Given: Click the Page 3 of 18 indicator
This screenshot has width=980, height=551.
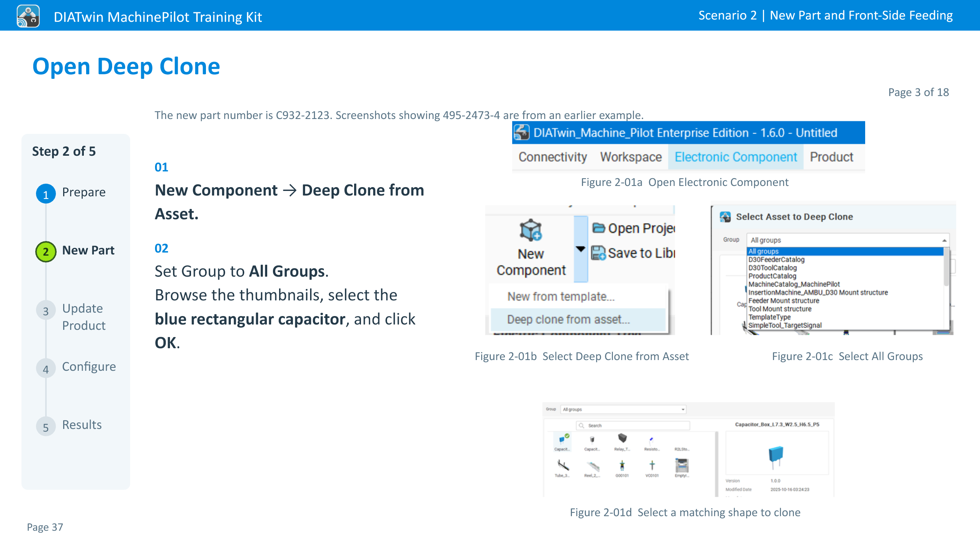Looking at the screenshot, I should tap(918, 92).
